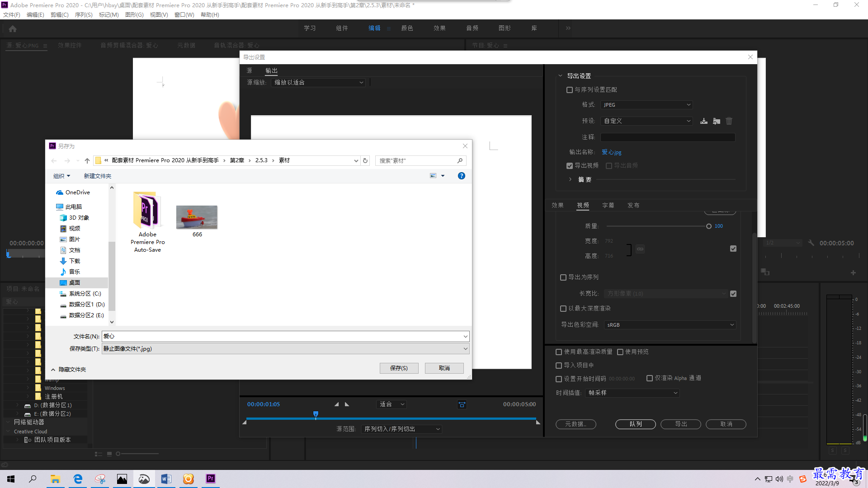Click the refresh folder icon
868x488 pixels.
pyautogui.click(x=365, y=160)
